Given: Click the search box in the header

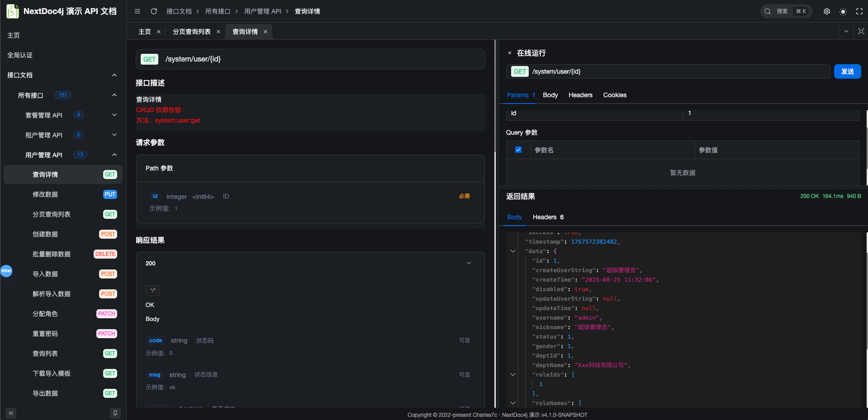Looking at the screenshot, I should 786,11.
